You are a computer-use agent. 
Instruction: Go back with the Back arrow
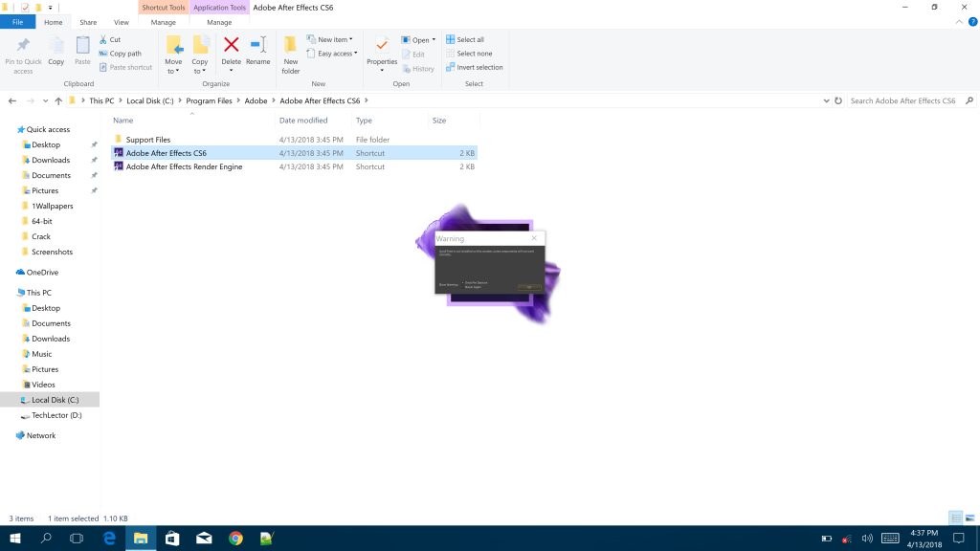tap(12, 100)
